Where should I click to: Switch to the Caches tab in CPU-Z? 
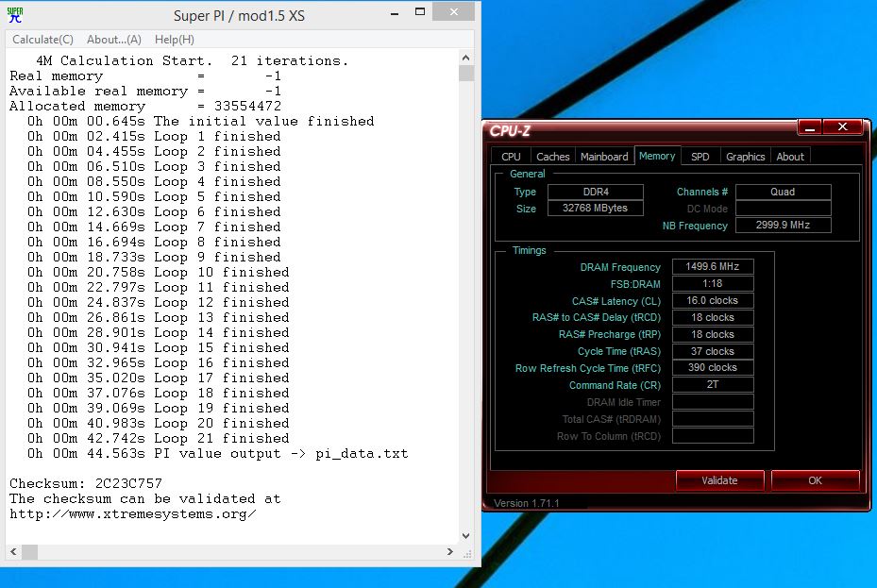tap(552, 157)
